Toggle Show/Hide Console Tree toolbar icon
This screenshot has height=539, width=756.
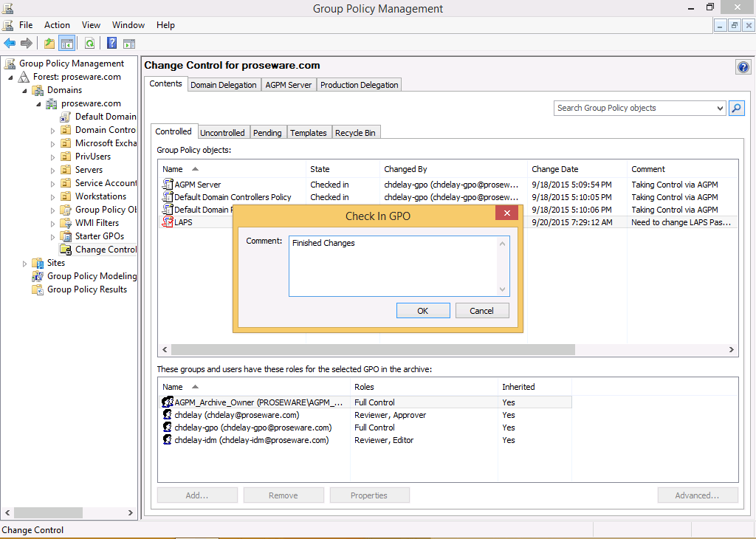tap(66, 44)
